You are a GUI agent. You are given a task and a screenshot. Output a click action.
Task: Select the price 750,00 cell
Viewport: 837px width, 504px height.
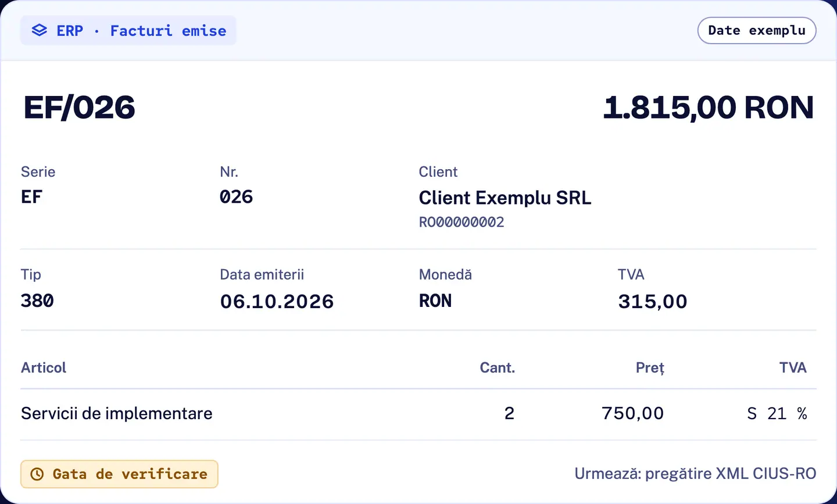(632, 413)
